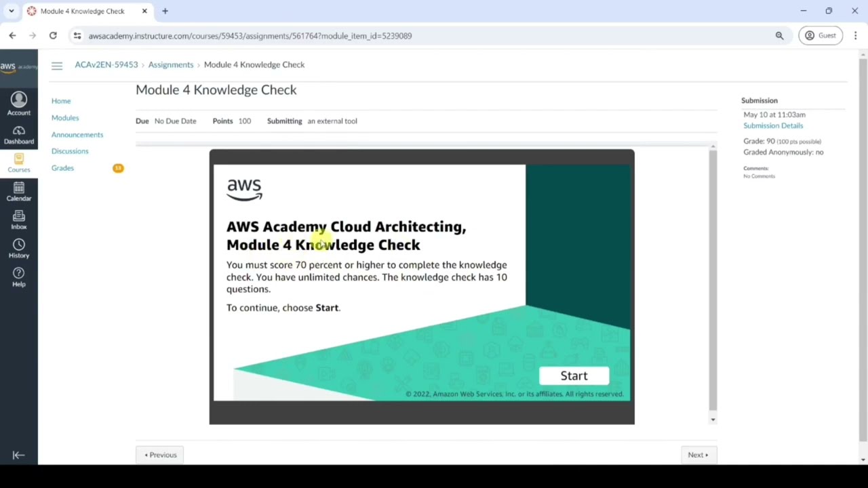Click the "No Due Date" text
868x488 pixels.
pos(175,121)
